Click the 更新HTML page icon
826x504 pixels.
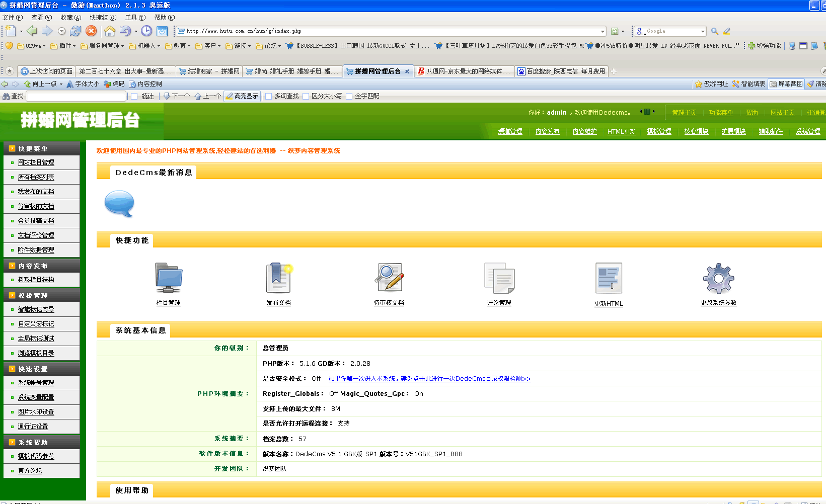(x=609, y=278)
